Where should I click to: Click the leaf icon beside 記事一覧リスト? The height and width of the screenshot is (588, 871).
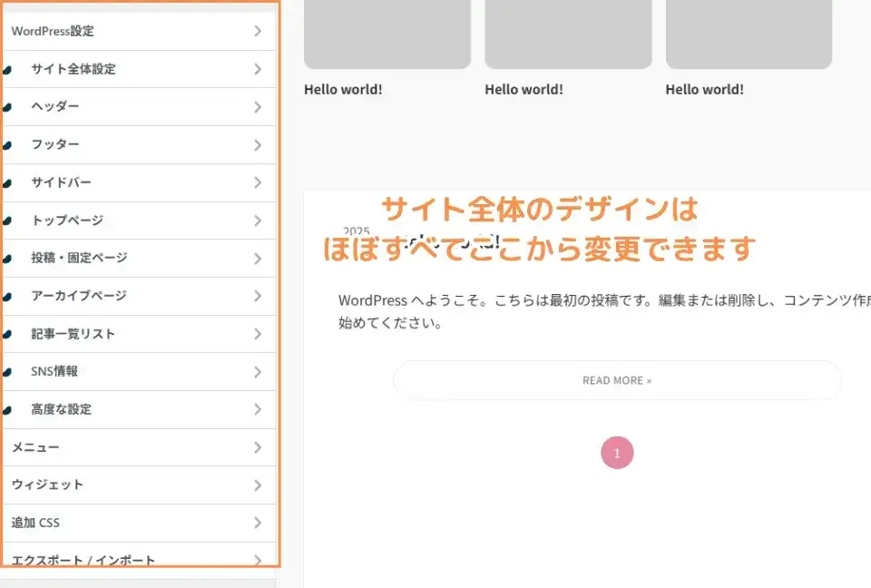pyautogui.click(x=7, y=335)
